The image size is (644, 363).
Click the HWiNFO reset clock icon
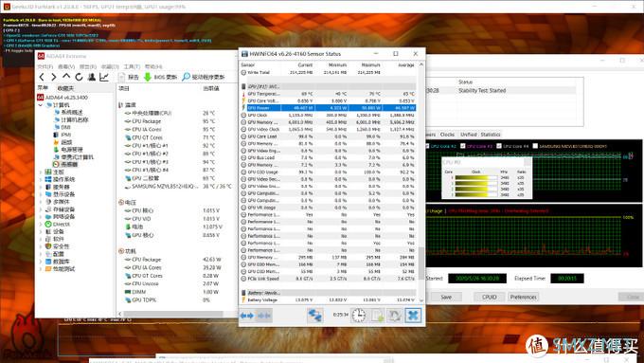tap(359, 316)
